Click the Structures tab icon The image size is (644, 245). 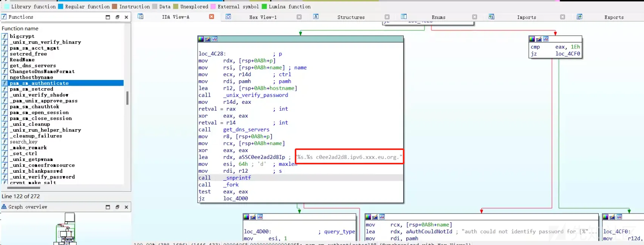point(316,17)
